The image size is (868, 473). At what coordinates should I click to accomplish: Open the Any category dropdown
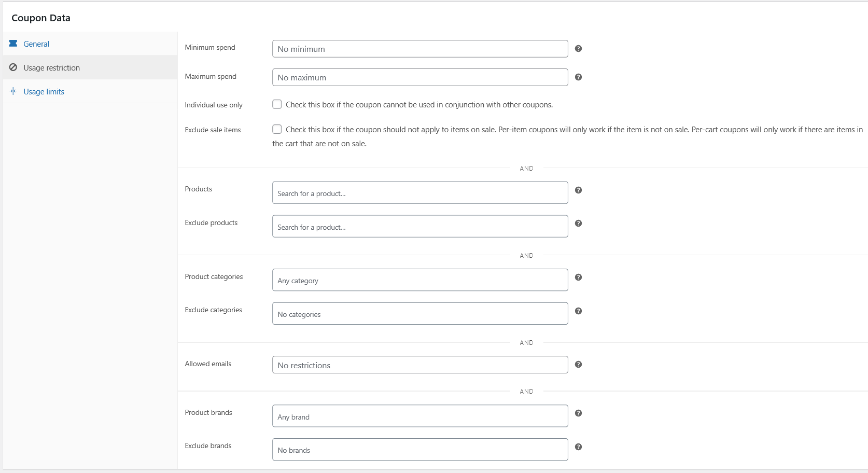[x=419, y=280]
